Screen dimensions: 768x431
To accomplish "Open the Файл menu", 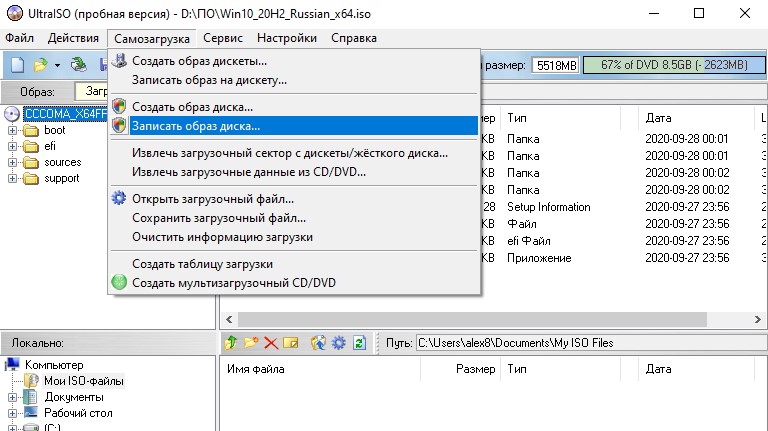I will tap(20, 38).
